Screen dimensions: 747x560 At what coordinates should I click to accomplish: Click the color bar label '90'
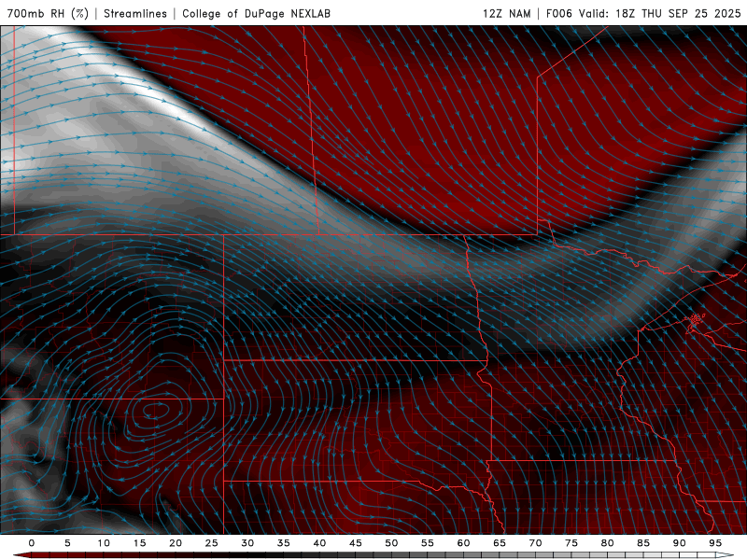click(679, 543)
